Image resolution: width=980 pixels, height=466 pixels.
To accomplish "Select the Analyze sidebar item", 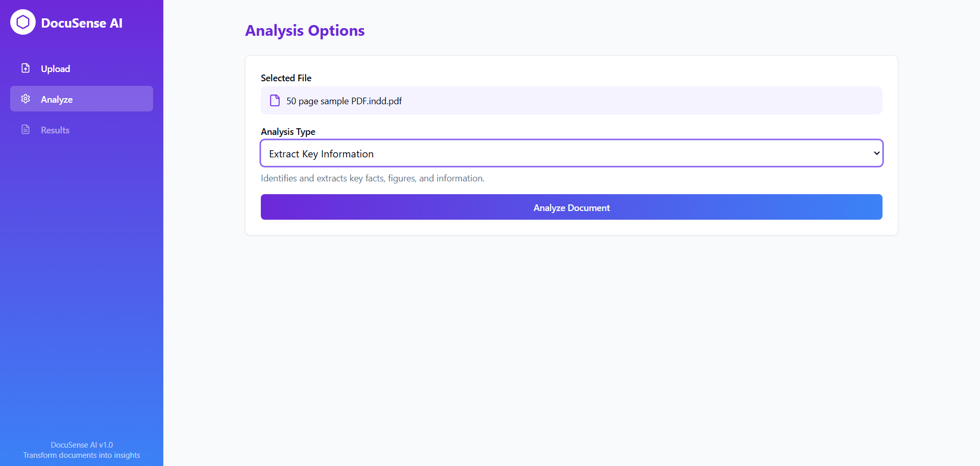I will 82,99.
